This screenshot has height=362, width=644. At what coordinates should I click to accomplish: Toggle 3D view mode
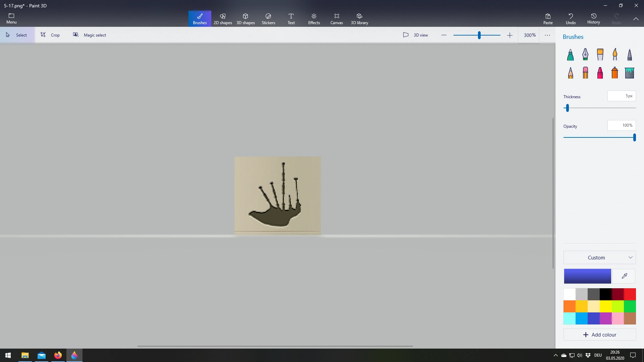415,35
